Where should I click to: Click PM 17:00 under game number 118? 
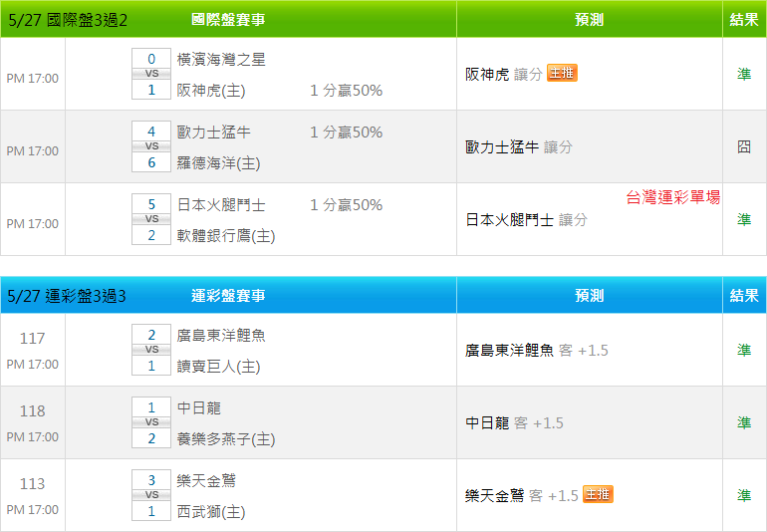32,436
